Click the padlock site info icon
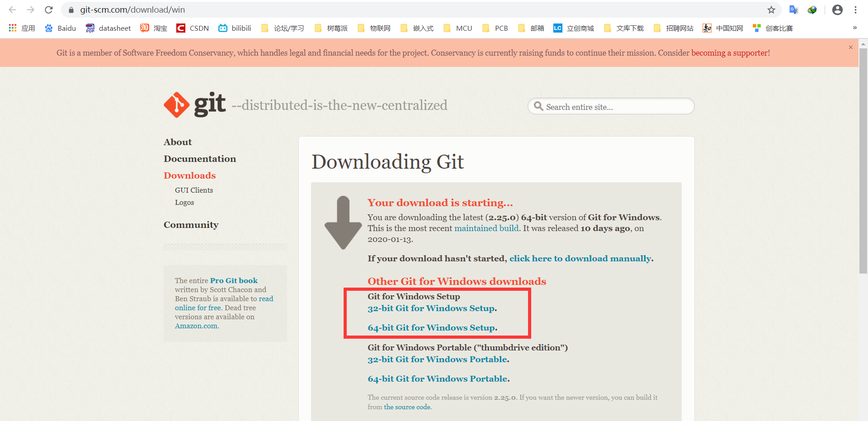This screenshot has height=421, width=868. click(71, 10)
